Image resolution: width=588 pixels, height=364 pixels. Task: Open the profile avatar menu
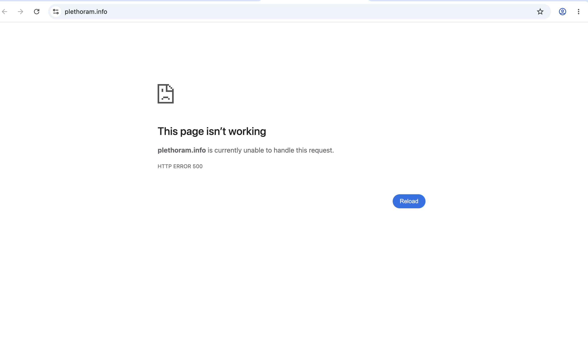[563, 12]
